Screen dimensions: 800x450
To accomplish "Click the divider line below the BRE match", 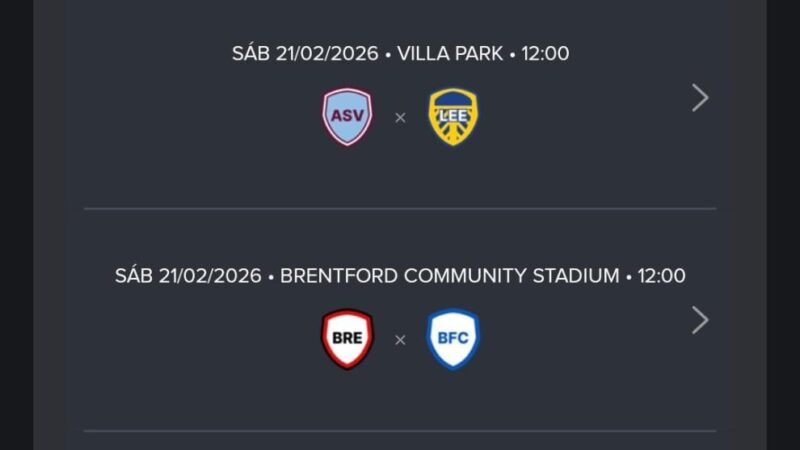I will 400,431.
